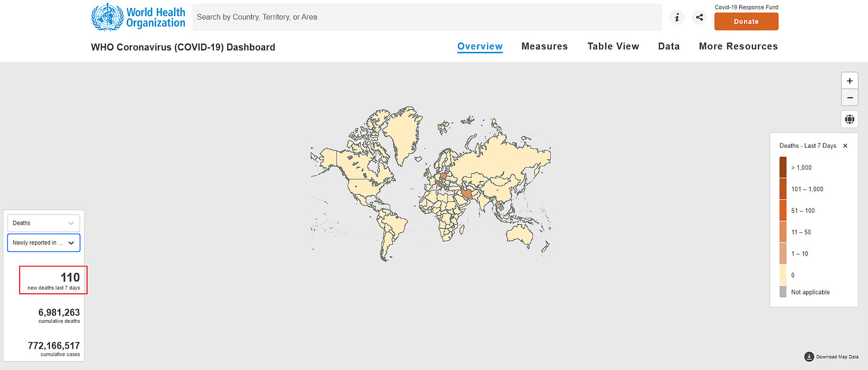The width and height of the screenshot is (868, 370).
Task: Expand the Newly reported in dropdown
Action: [44, 242]
